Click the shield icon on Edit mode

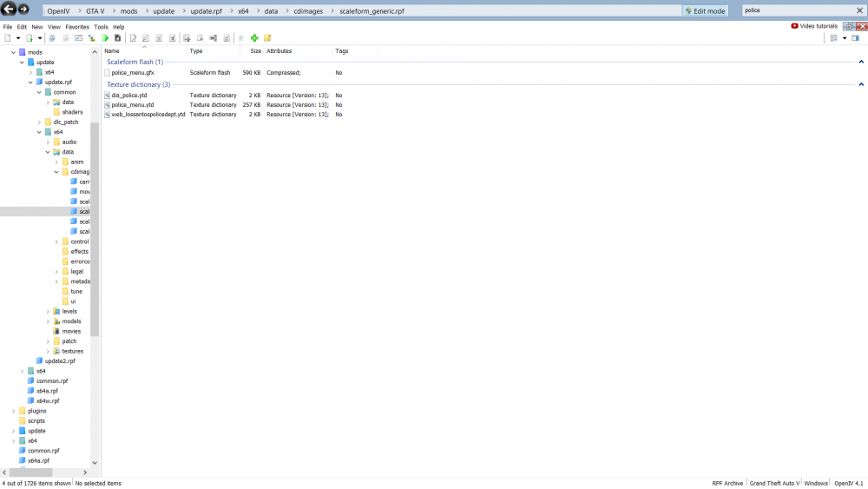tap(688, 10)
